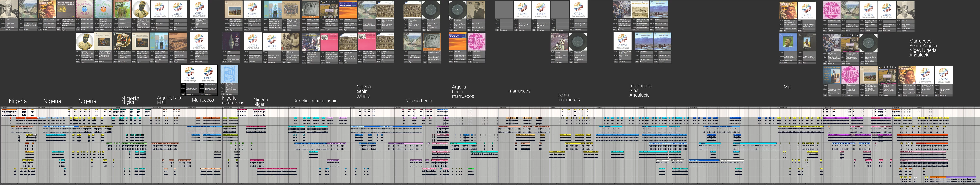Open the Nigerian Beat statue album cover
Image resolution: width=980 pixels, height=185 pixels.
[231, 41]
